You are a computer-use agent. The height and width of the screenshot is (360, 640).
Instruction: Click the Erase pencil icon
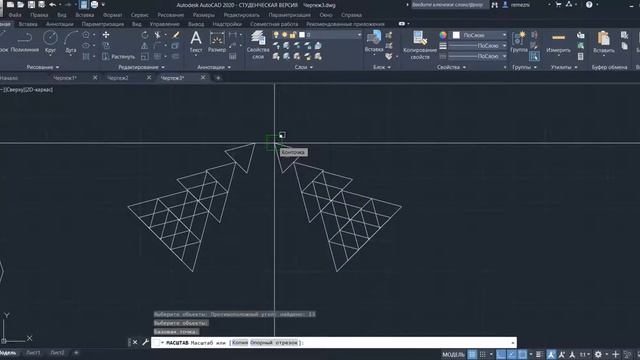point(176,35)
